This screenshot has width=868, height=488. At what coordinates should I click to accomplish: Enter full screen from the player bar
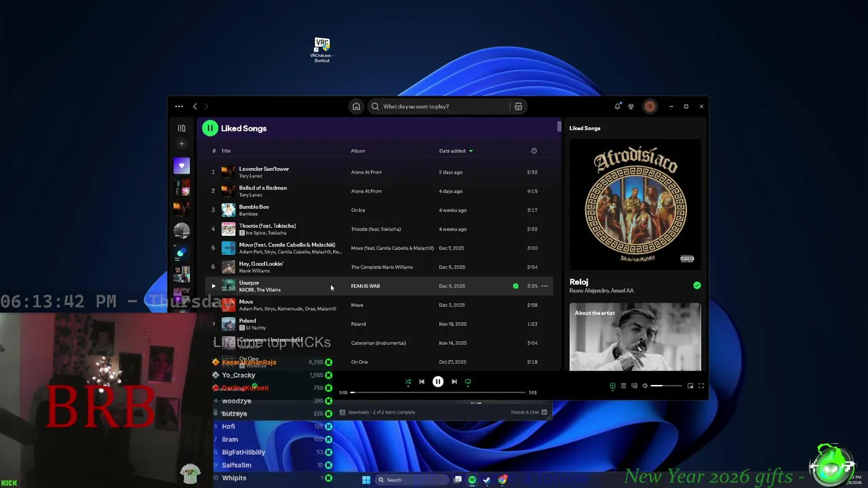(701, 386)
